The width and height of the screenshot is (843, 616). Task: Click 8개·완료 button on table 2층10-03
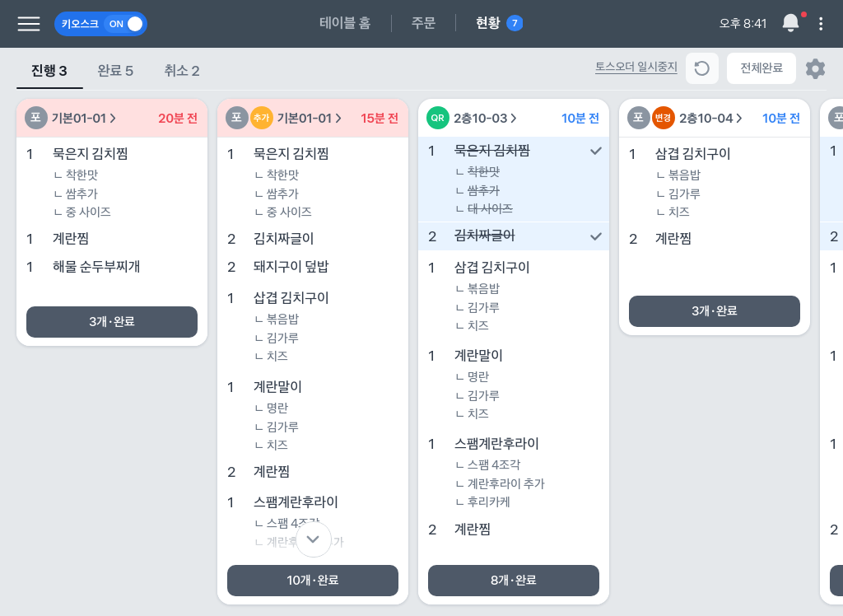click(513, 580)
